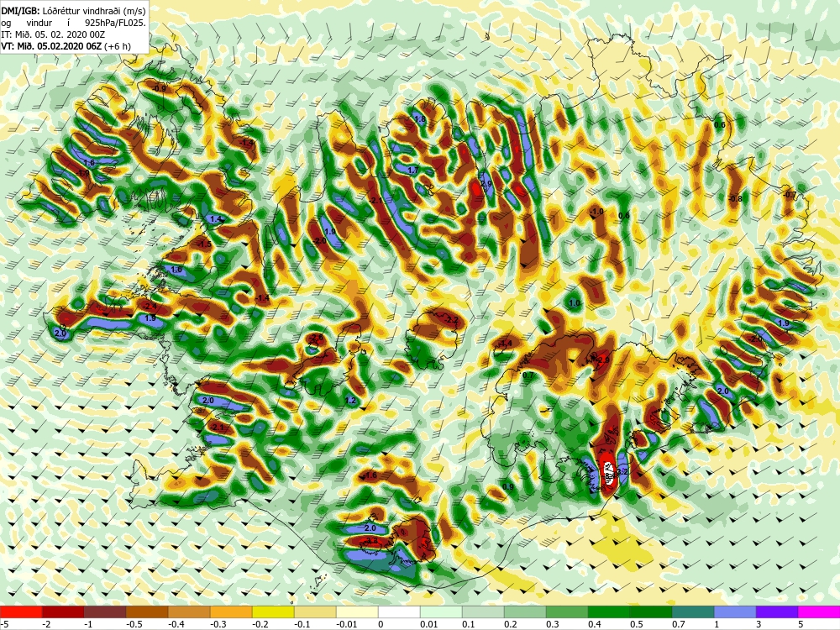Image resolution: width=840 pixels, height=630 pixels.
Task: Select the brown legend swatch at -0.5
Action: coord(147,612)
